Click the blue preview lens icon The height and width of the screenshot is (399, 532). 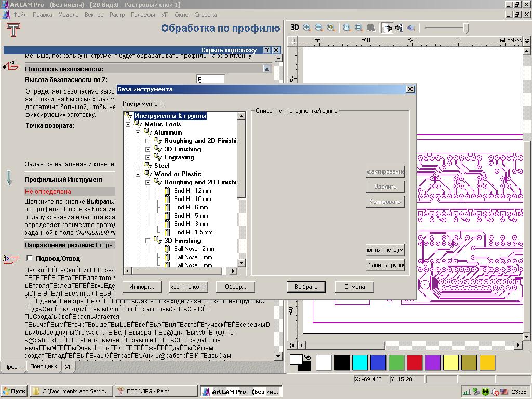pyautogui.click(x=411, y=28)
